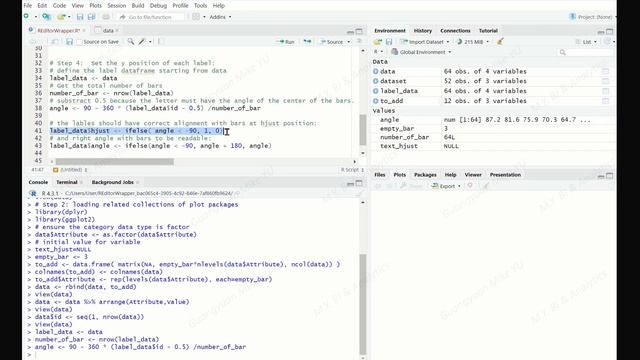Click the Create Project icon

pos(47,17)
